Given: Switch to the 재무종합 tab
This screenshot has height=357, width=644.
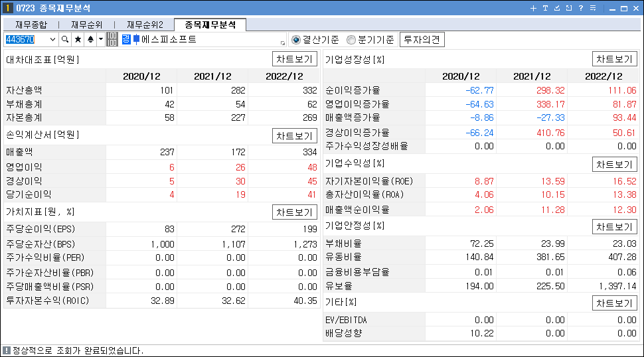Looking at the screenshot, I should point(31,25).
